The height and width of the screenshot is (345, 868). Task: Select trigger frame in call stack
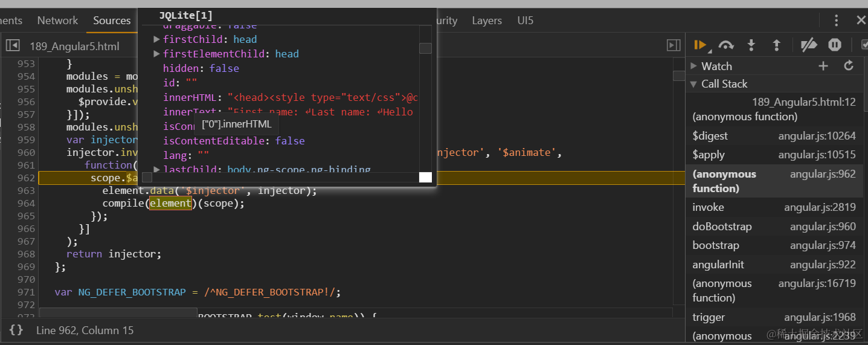(x=774, y=317)
